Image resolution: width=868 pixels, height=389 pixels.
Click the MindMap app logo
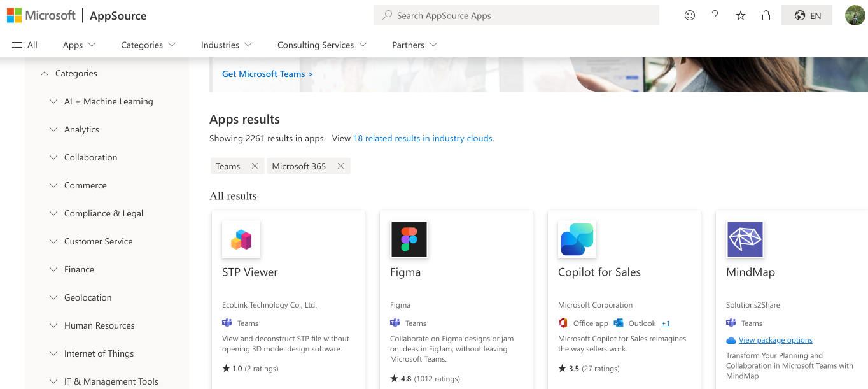coord(745,239)
